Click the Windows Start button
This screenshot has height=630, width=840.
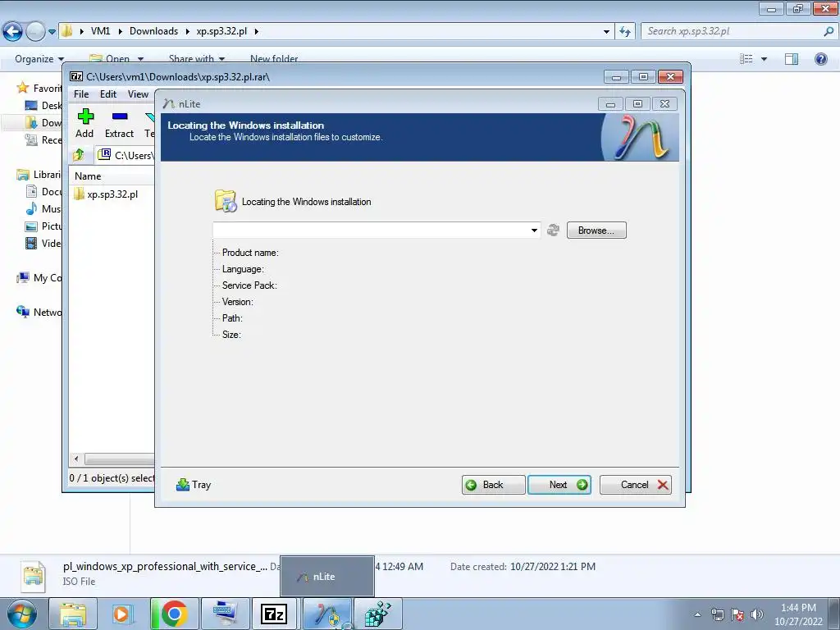21,614
